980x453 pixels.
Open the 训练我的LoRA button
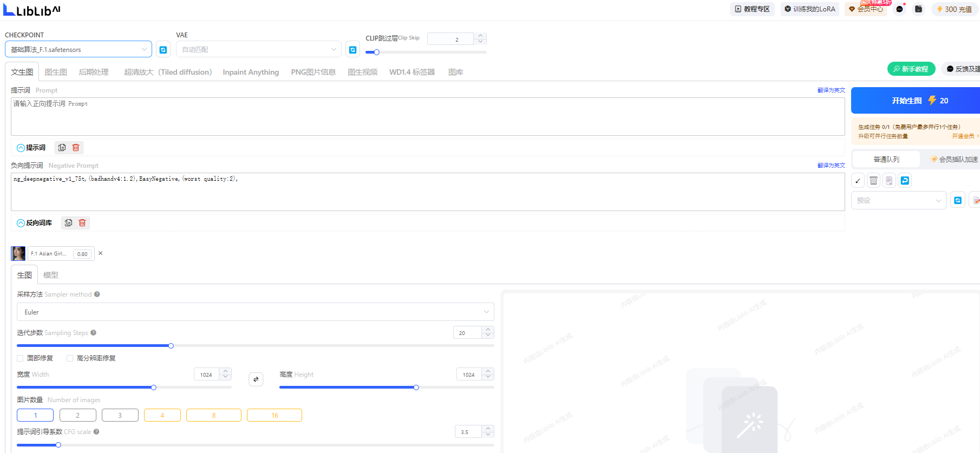pyautogui.click(x=810, y=9)
